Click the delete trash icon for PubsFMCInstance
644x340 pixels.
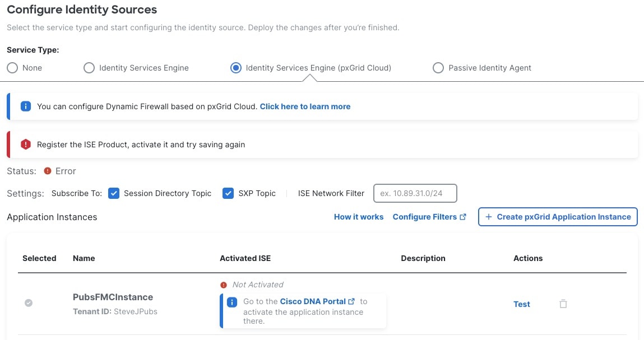563,304
